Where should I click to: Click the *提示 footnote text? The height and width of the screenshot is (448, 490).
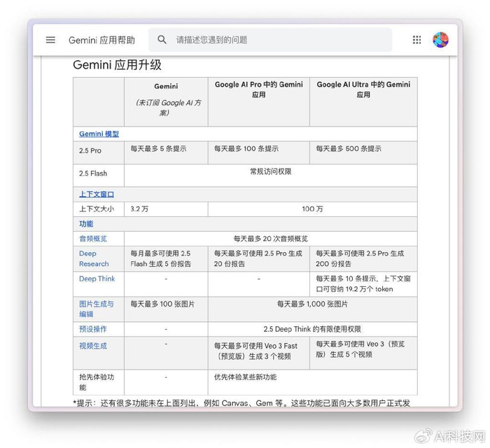pos(241,403)
